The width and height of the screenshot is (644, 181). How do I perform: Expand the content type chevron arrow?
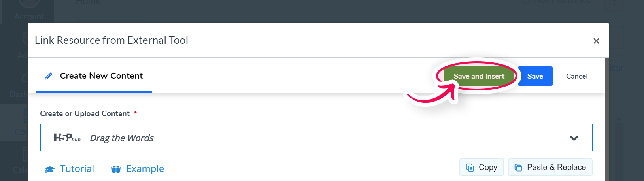click(574, 138)
